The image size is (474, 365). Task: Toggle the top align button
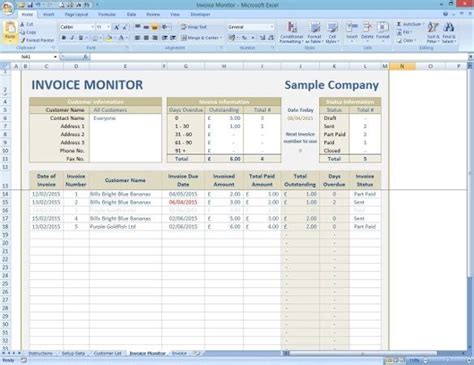pyautogui.click(x=137, y=27)
